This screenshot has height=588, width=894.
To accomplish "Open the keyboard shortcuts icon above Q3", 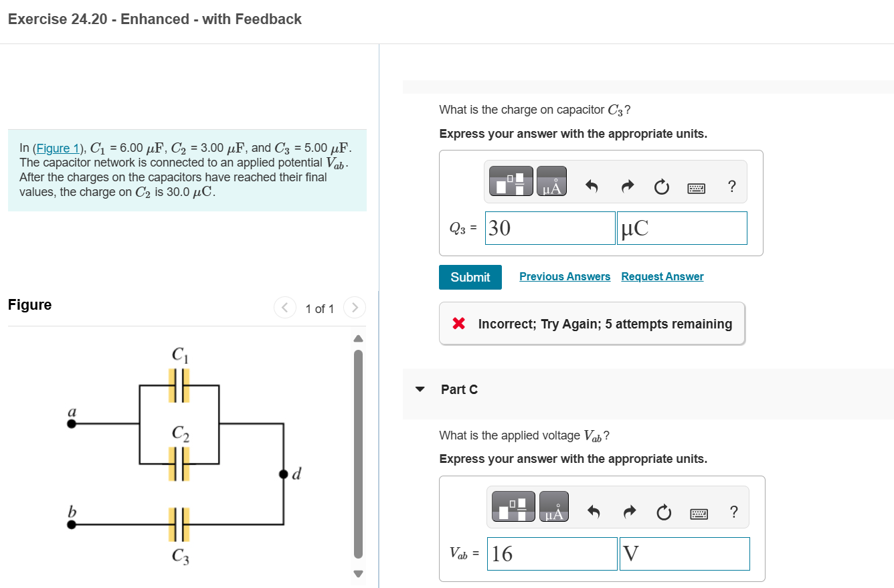I will pyautogui.click(x=696, y=188).
